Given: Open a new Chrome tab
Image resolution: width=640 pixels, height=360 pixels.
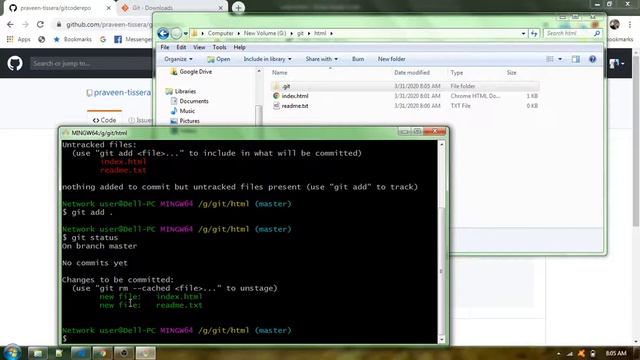Looking at the screenshot, I should [x=238, y=8].
